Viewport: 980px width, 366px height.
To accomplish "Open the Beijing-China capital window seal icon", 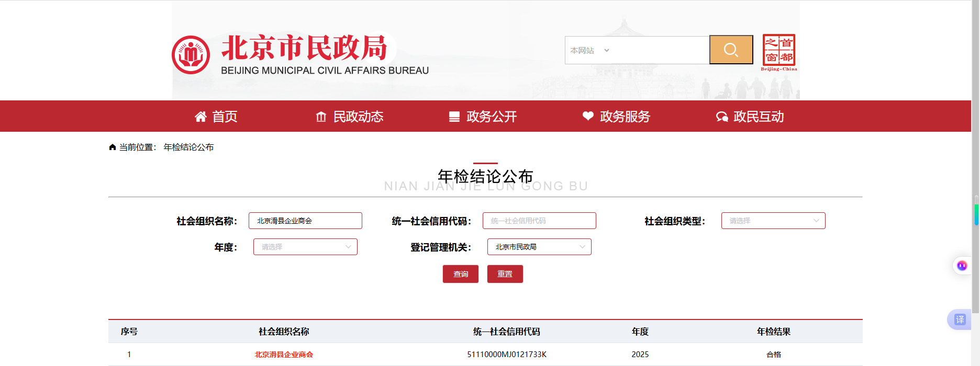I will click(779, 52).
